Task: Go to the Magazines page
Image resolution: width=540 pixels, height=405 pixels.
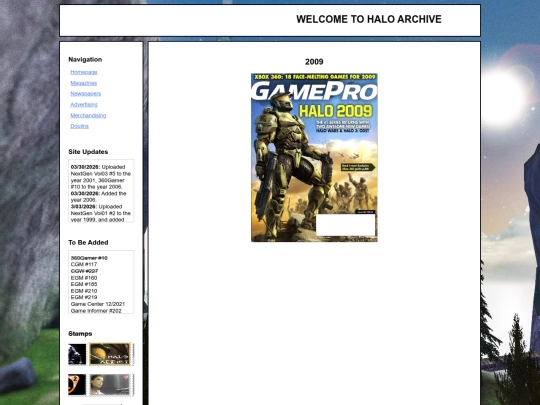Action: click(x=83, y=83)
